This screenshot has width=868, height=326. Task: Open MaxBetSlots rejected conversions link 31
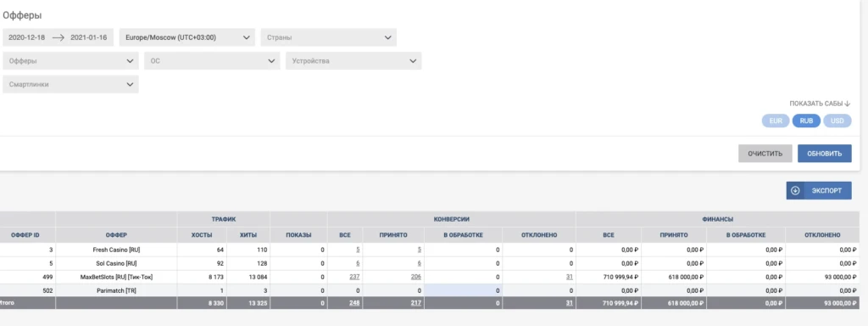569,277
